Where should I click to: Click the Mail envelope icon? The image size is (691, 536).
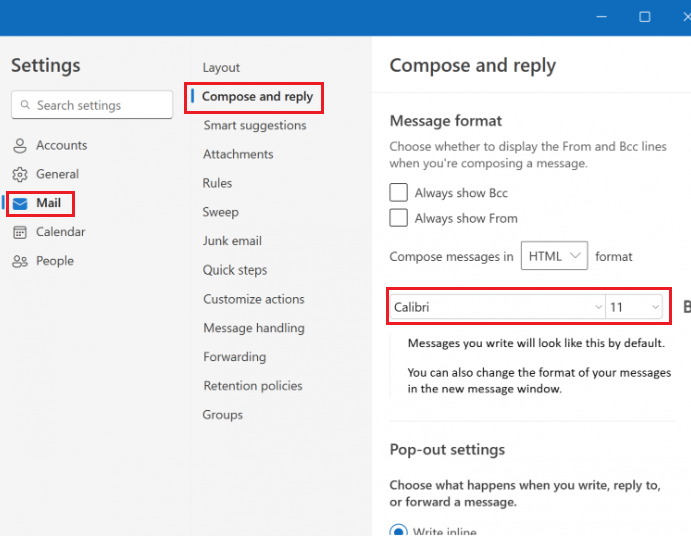point(20,204)
